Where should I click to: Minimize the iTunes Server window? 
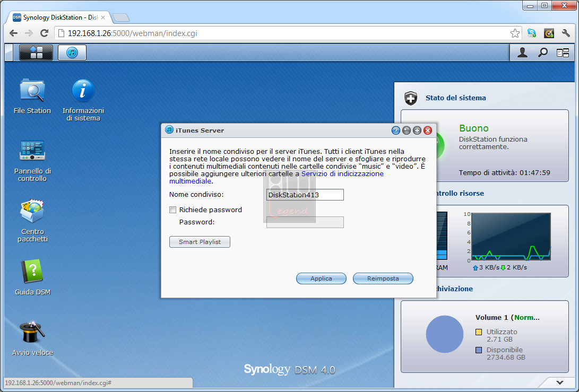(407, 130)
